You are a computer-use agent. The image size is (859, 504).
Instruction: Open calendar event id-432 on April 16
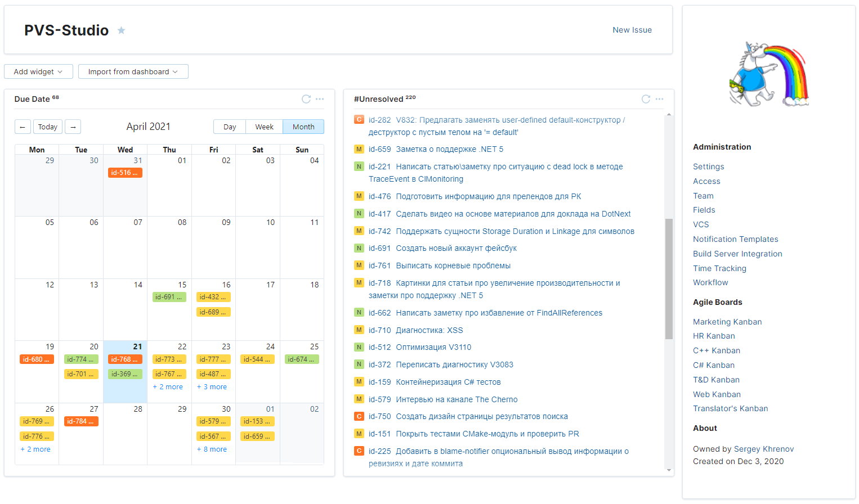pos(213,297)
